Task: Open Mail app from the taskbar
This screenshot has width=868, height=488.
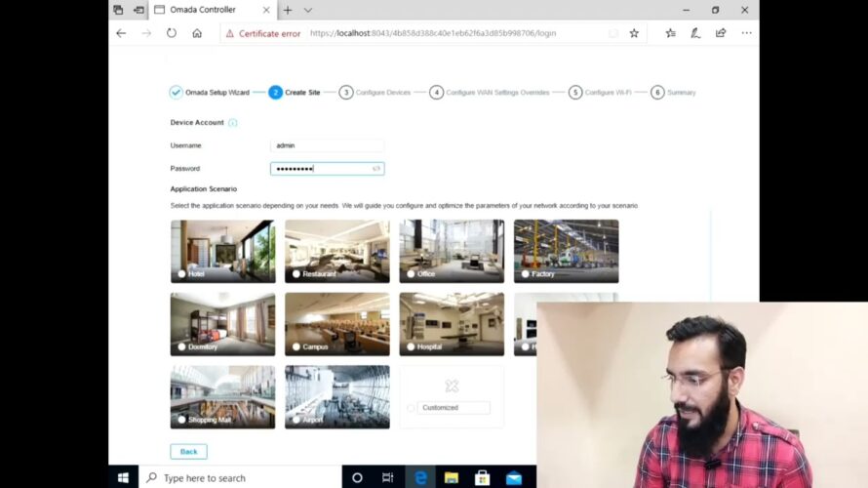Action: pos(514,477)
